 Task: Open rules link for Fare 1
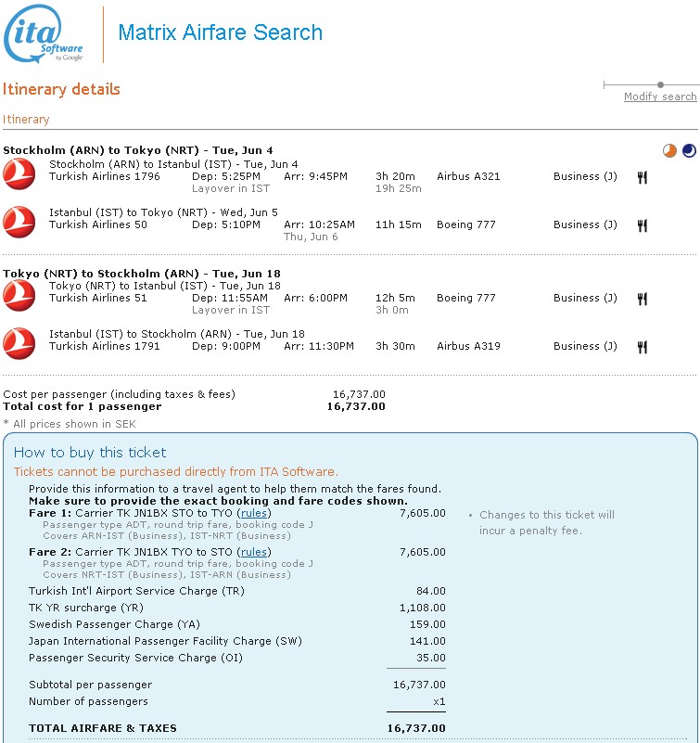click(x=254, y=513)
